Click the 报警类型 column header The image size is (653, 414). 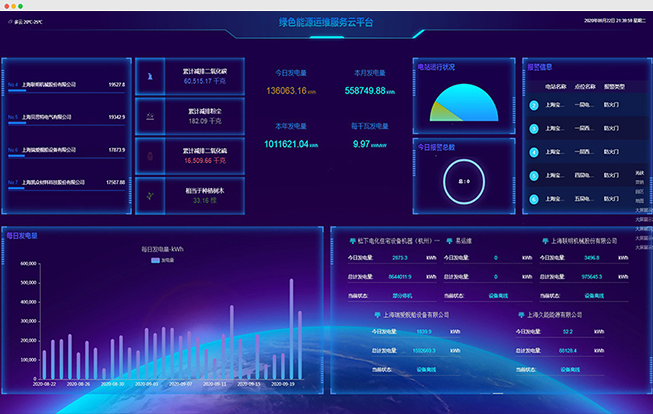613,86
